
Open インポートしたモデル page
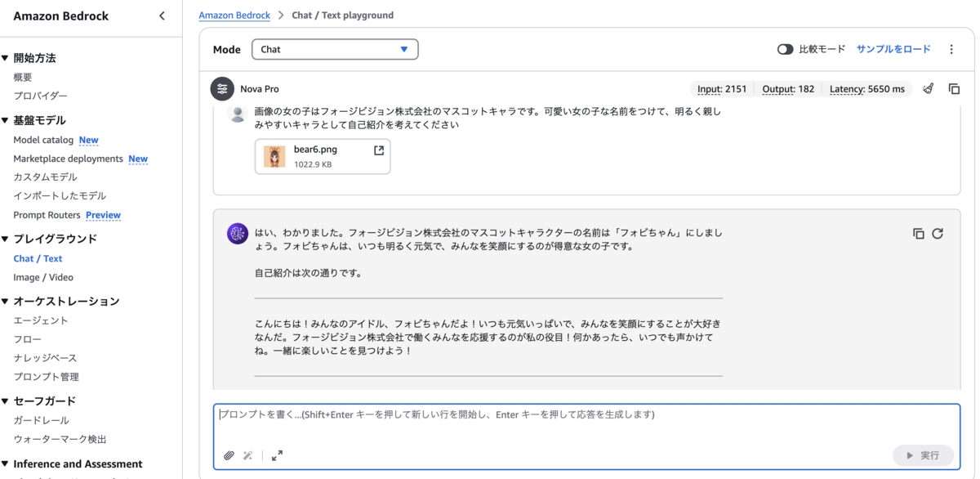point(60,195)
